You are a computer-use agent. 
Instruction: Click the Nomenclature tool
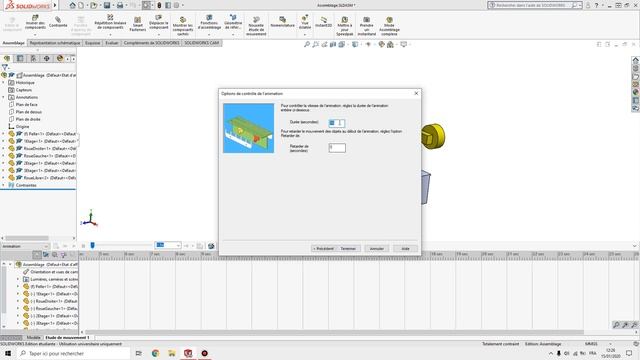click(282, 22)
